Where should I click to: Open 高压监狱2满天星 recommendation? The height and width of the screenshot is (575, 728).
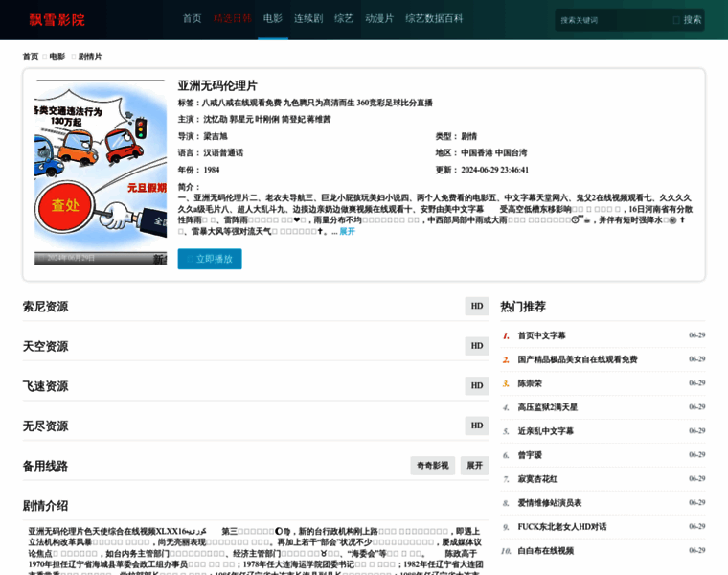(547, 407)
